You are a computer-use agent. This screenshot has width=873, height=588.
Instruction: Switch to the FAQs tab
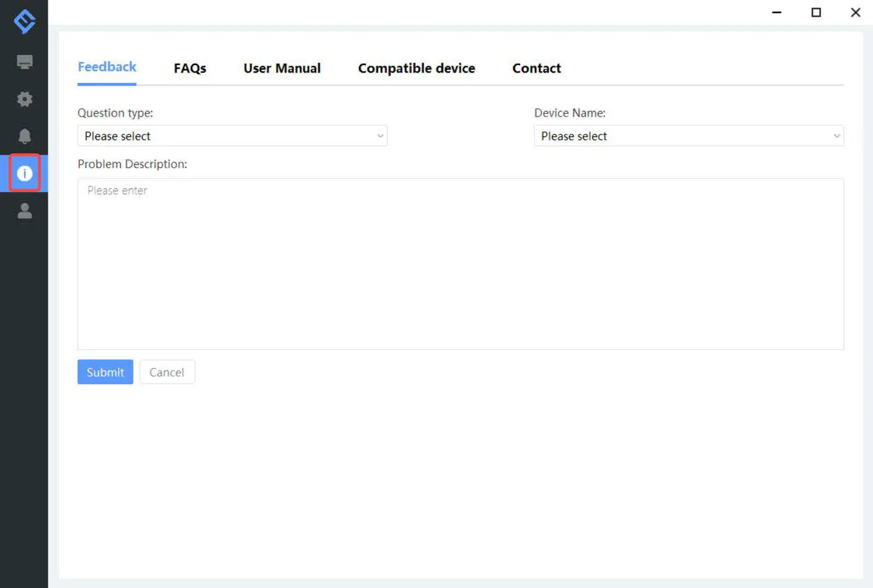[190, 68]
